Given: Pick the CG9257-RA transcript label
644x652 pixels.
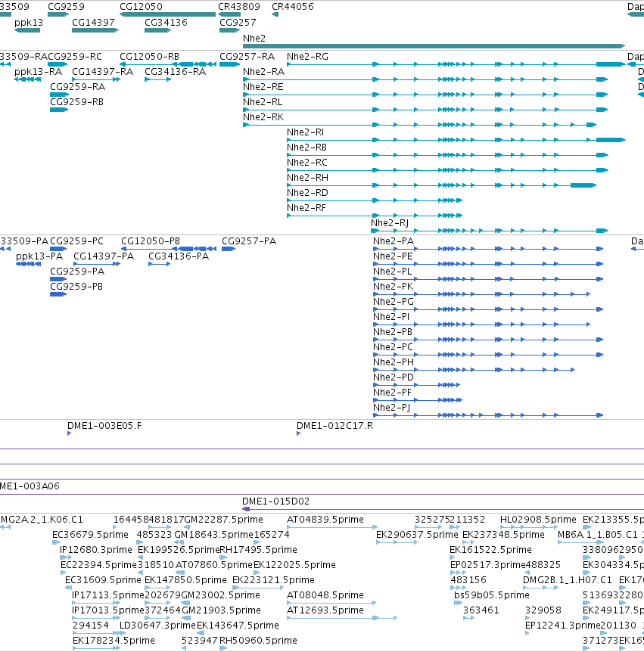Looking at the screenshot, I should click(x=247, y=57).
